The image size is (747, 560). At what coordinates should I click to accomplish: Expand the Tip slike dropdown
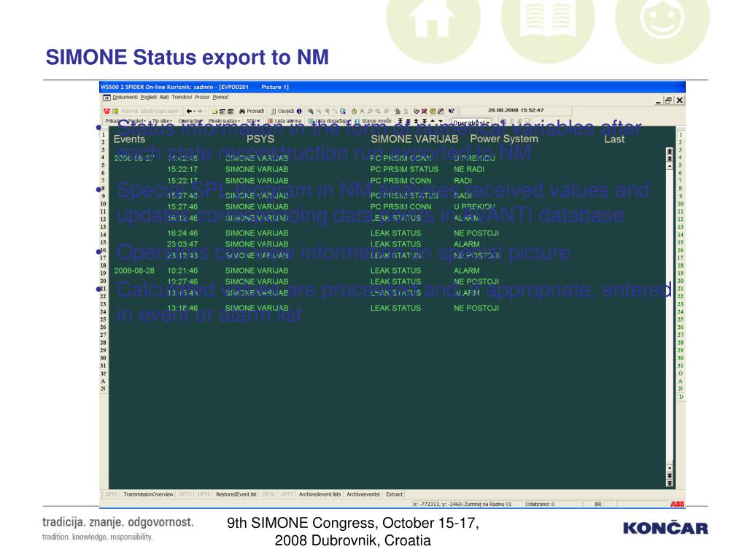click(x=162, y=121)
